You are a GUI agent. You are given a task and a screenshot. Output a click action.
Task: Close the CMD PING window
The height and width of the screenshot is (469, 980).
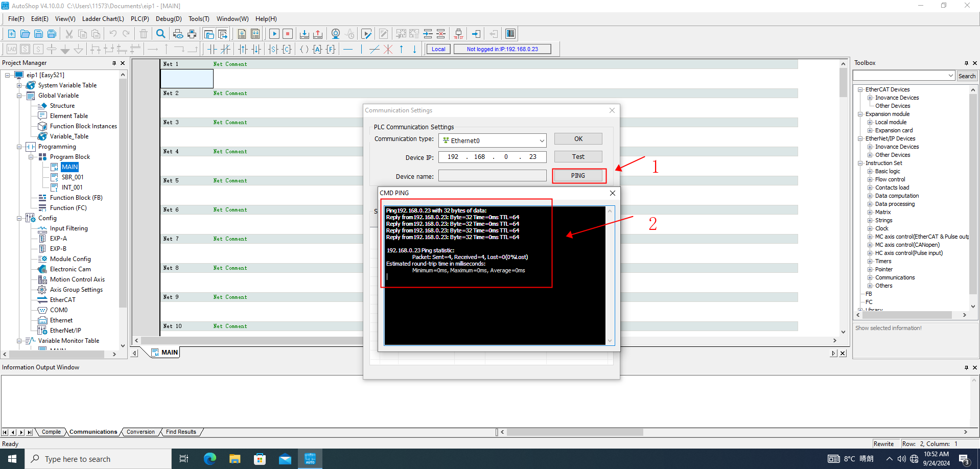[x=612, y=193]
